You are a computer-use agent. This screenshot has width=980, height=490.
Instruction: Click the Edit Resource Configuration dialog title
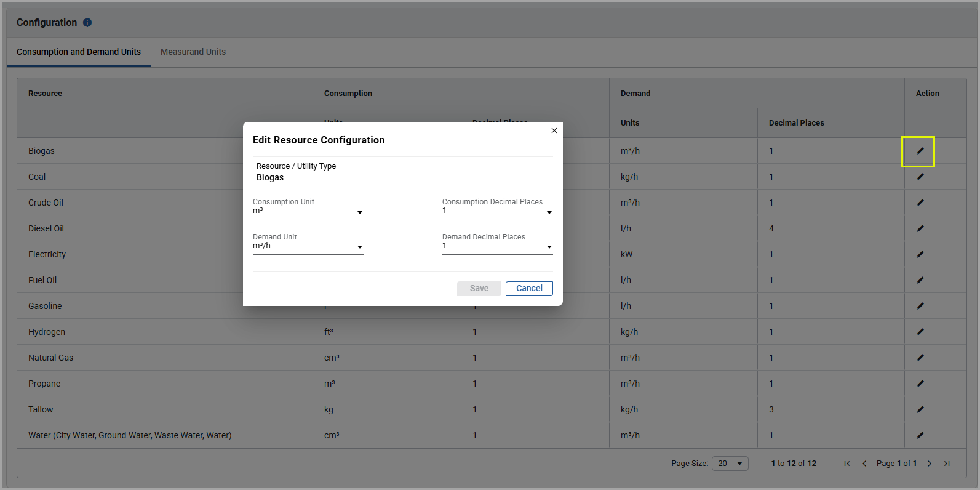319,140
